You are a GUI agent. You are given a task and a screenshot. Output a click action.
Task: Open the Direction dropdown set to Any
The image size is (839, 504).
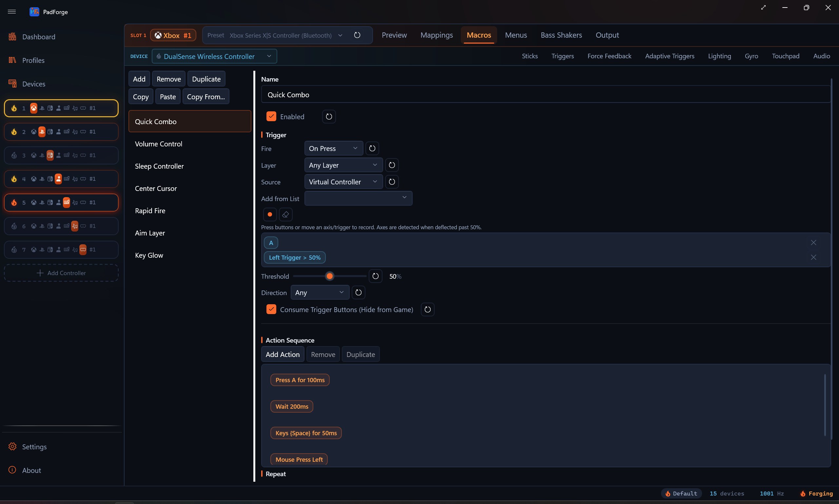coord(320,292)
